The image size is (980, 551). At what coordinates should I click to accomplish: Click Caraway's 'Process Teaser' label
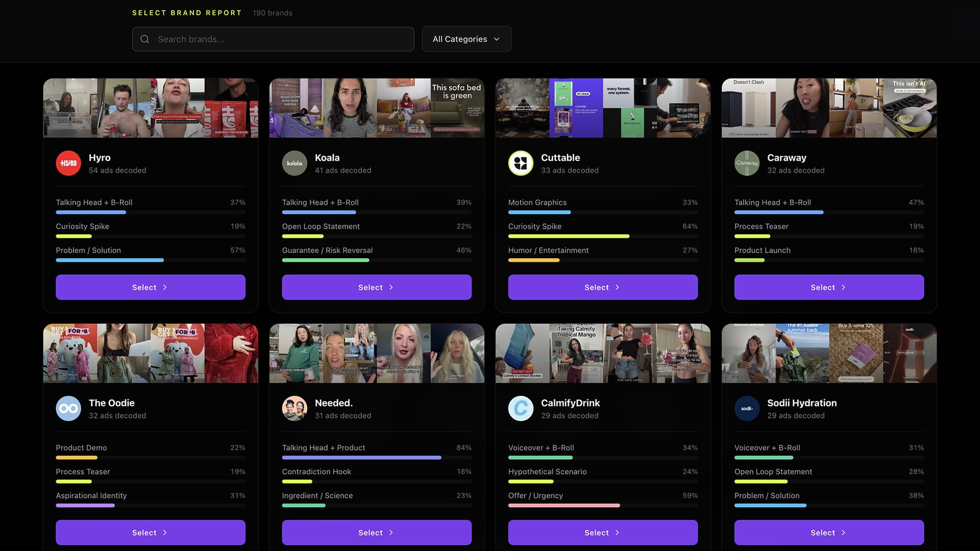(x=761, y=227)
